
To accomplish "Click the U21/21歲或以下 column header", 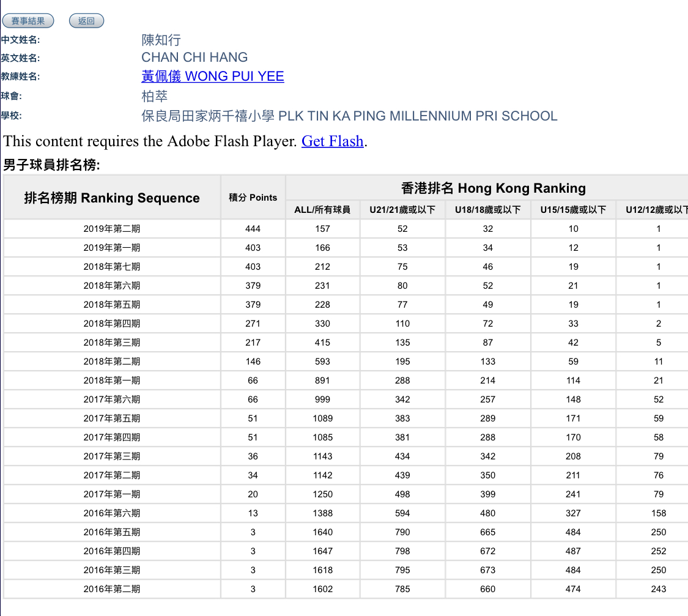I will [x=402, y=210].
